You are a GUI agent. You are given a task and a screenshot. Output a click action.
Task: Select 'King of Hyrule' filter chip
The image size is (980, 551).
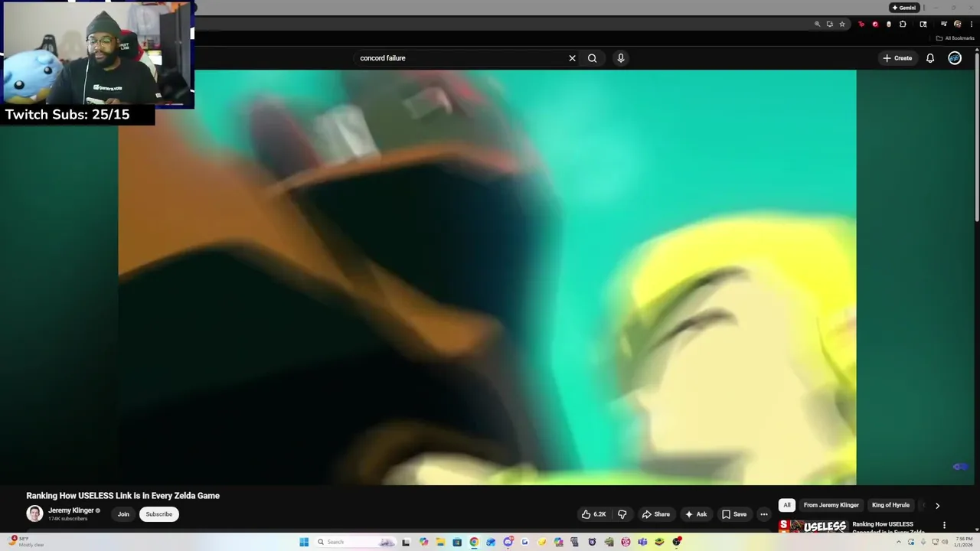(x=890, y=505)
